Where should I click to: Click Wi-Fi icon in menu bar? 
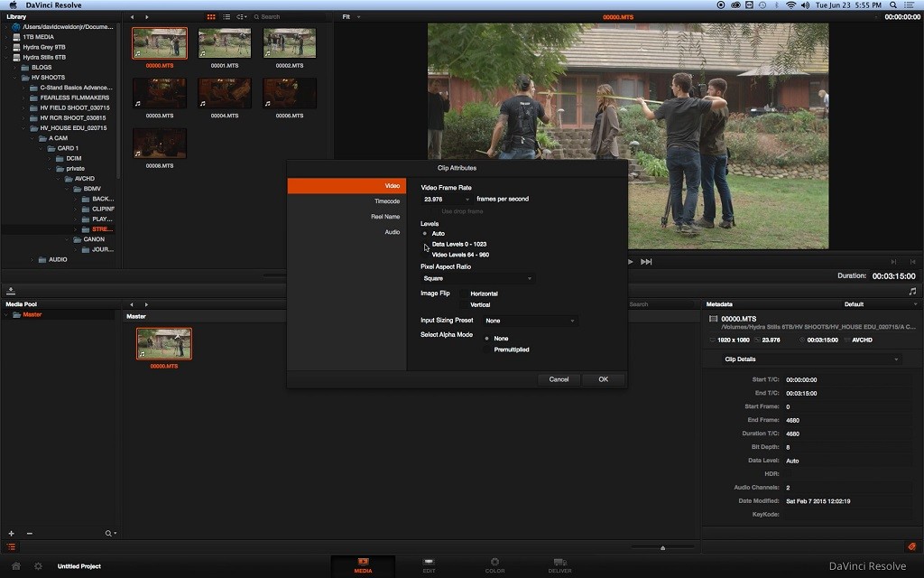(x=790, y=5)
